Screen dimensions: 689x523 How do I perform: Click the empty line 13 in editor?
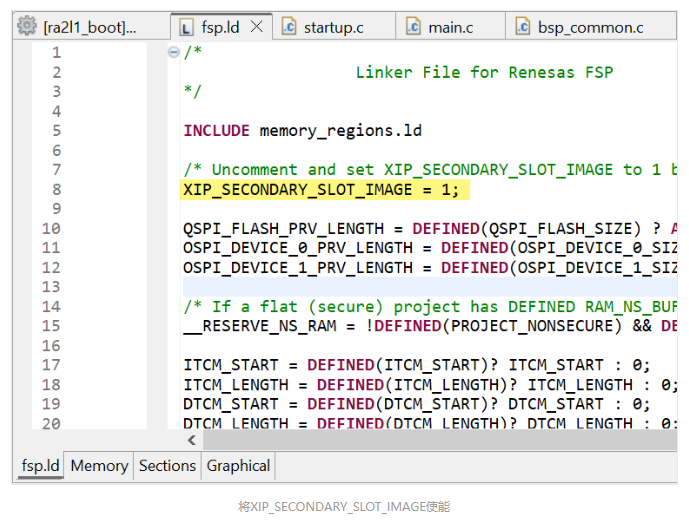(x=430, y=287)
